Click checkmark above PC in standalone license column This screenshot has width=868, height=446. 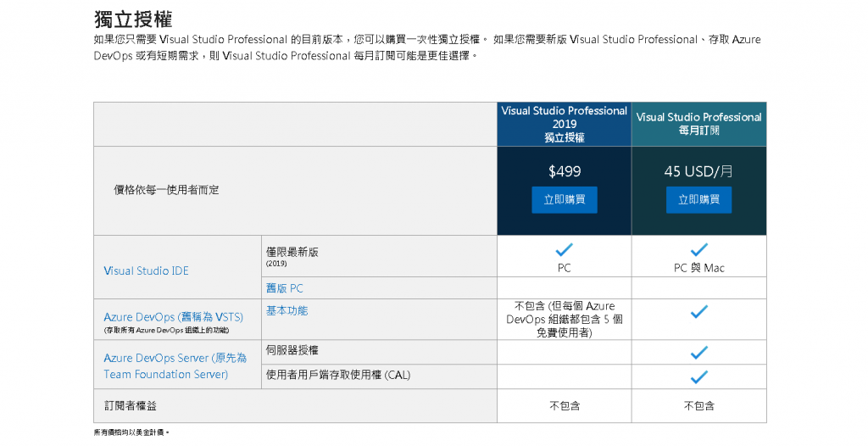point(564,250)
